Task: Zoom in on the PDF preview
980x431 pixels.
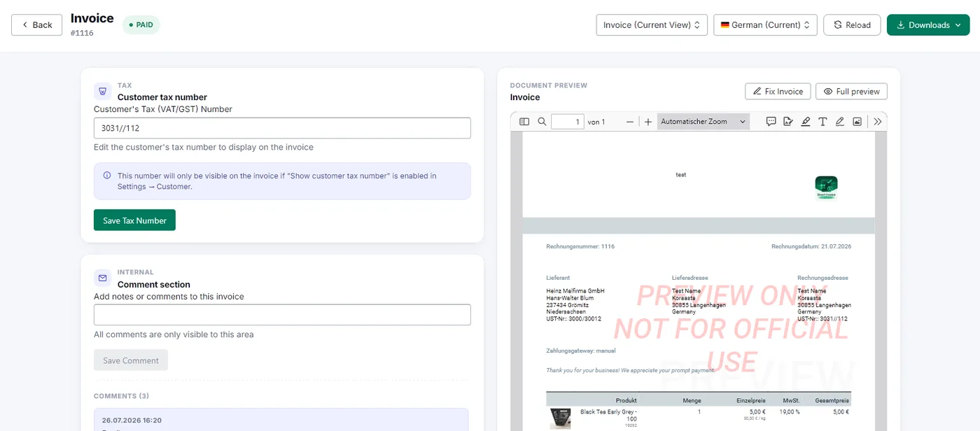Action: coord(648,122)
